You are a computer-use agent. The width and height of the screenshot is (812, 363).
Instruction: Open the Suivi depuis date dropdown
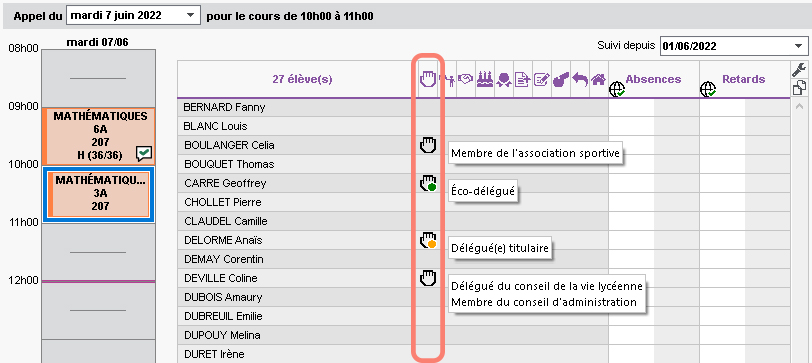pyautogui.click(x=734, y=46)
